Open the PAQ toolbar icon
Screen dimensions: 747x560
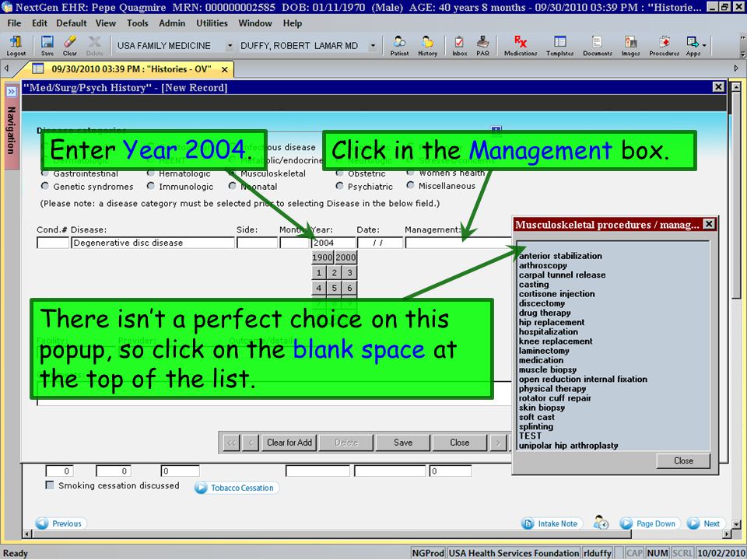coord(482,46)
